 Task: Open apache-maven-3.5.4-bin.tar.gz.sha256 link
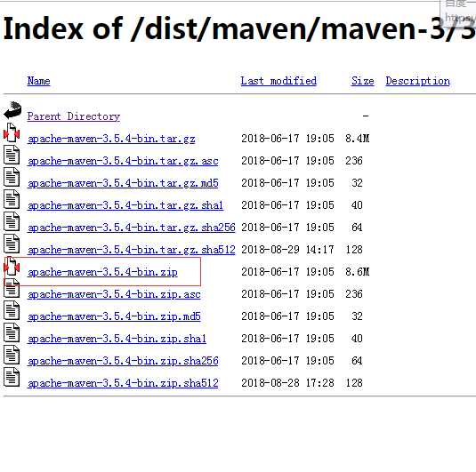(132, 228)
